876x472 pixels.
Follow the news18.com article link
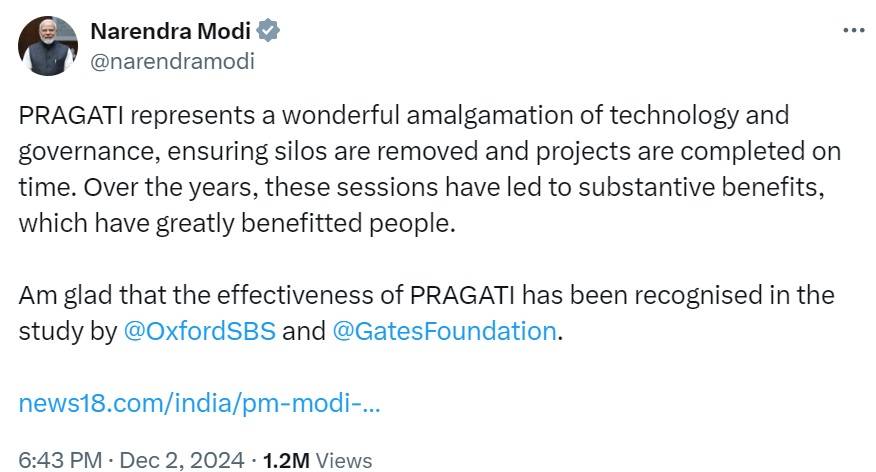(199, 405)
